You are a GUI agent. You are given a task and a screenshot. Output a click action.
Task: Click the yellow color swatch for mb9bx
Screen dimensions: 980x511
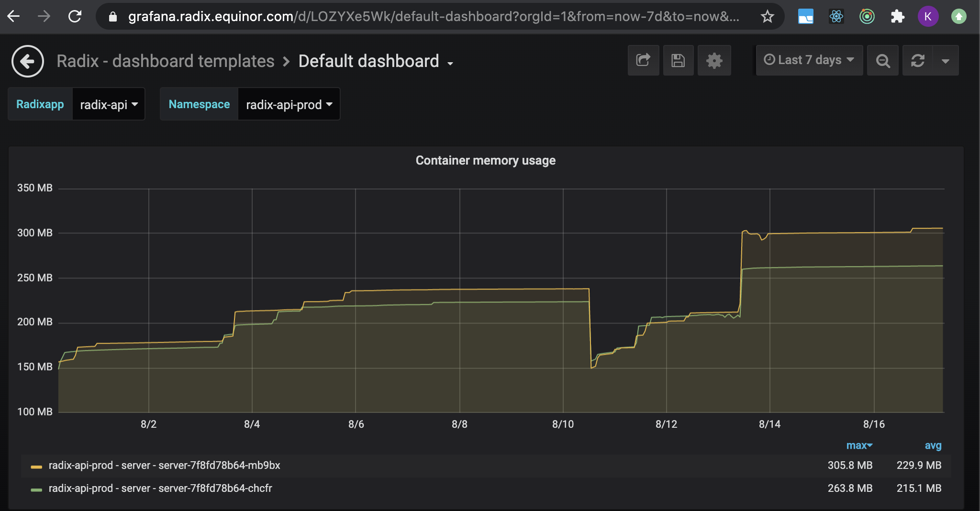36,466
